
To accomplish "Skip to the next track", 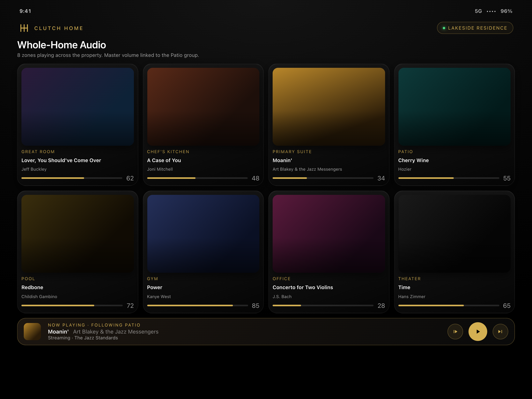I will pos(500,332).
